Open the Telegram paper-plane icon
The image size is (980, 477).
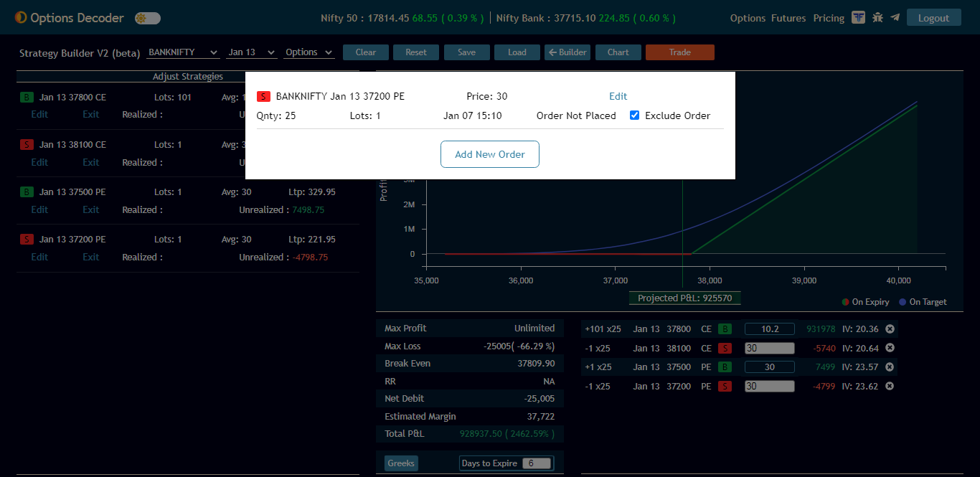pyautogui.click(x=895, y=17)
